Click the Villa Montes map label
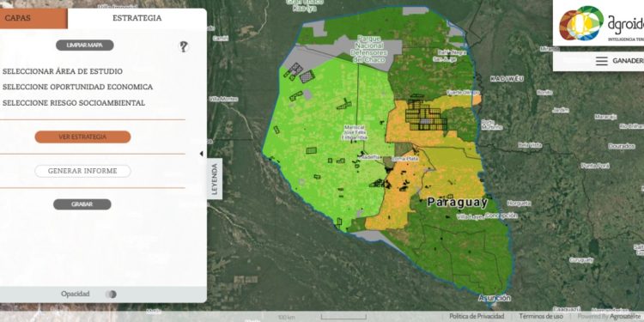The width and height of the screenshot is (644, 322). 223,99
